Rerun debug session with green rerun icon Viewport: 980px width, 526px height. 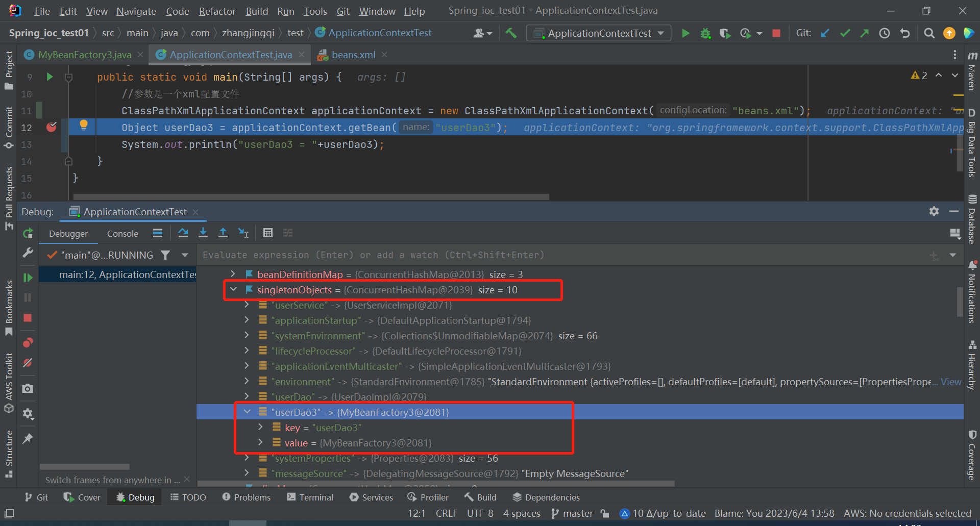pos(28,234)
